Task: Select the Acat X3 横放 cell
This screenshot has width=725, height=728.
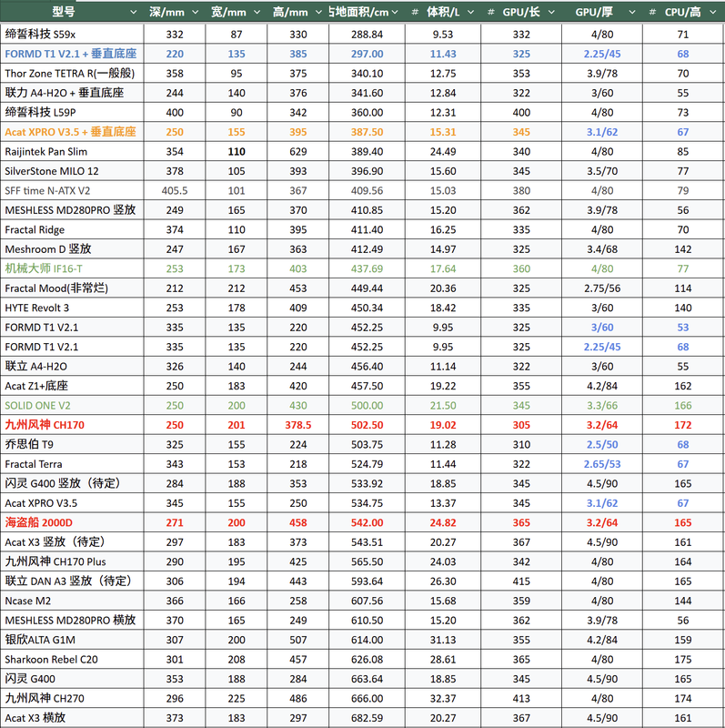Action: [x=72, y=718]
